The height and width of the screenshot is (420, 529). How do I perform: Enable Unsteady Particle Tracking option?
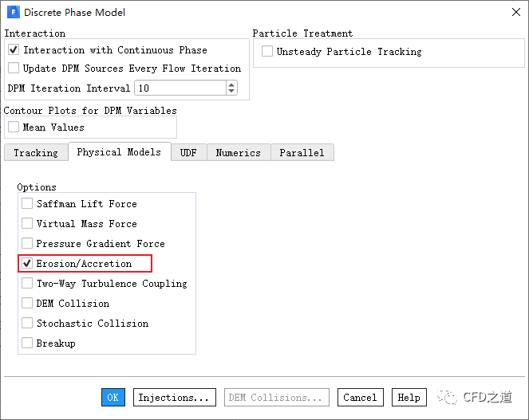[x=267, y=52]
